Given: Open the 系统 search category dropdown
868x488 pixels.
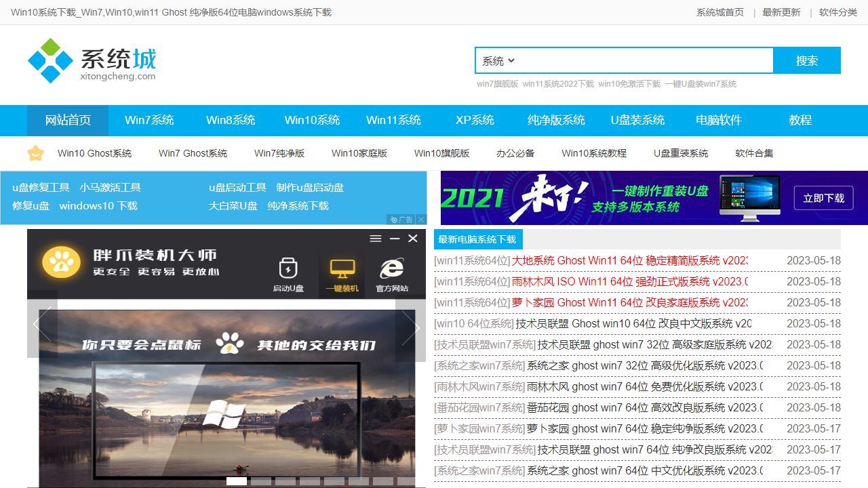Looking at the screenshot, I should click(498, 61).
